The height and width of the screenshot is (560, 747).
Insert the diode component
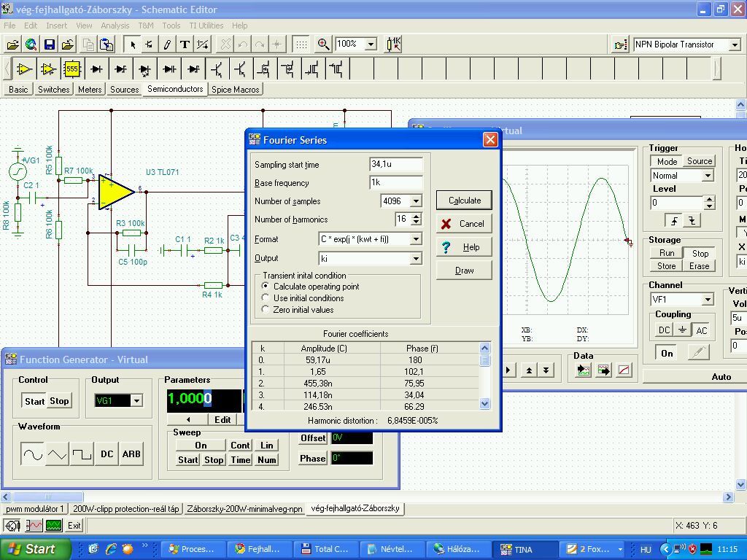pyautogui.click(x=97, y=69)
